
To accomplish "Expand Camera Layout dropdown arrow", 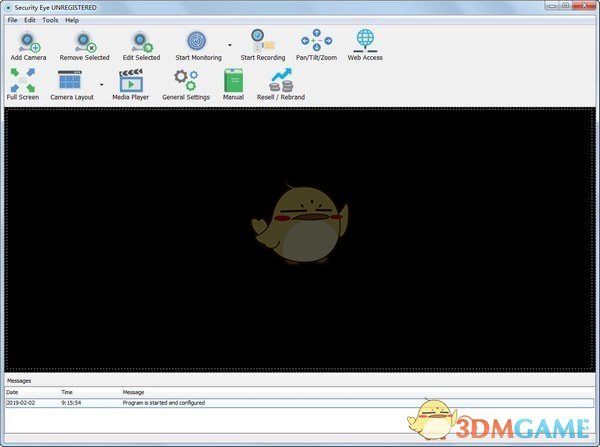I will 101,85.
